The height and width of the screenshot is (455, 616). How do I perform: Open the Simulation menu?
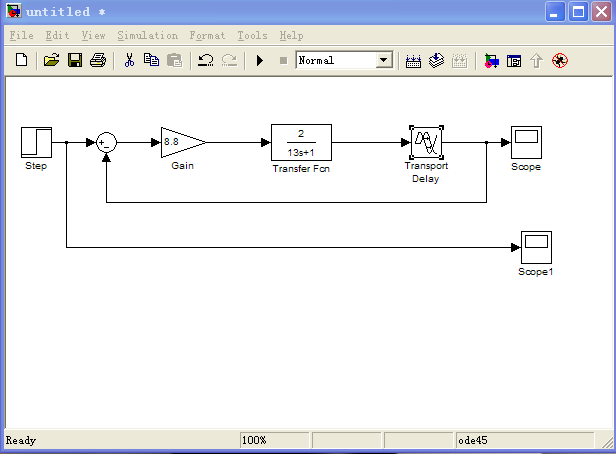coord(146,35)
